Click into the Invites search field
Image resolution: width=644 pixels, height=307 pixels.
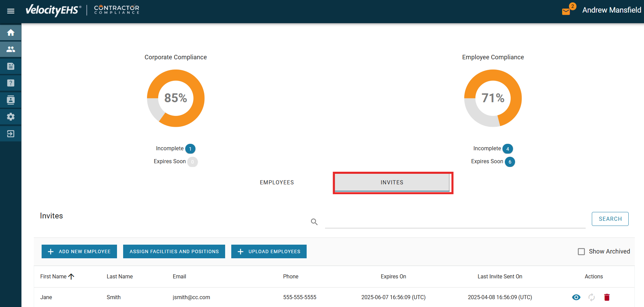tap(455, 221)
